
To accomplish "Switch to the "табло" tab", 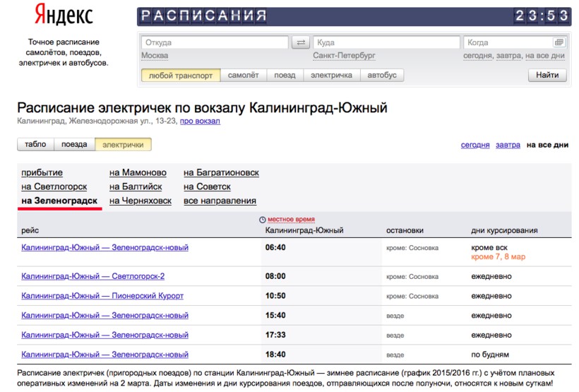I will [x=35, y=144].
